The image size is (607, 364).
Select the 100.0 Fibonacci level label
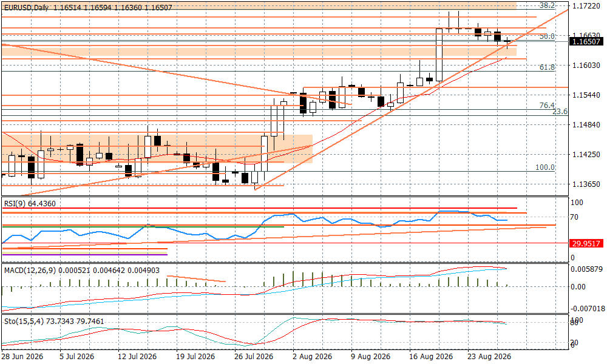[x=545, y=167]
